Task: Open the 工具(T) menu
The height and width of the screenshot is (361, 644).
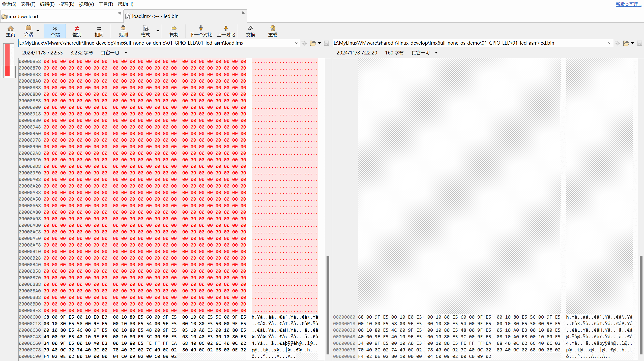Action: coord(106,4)
